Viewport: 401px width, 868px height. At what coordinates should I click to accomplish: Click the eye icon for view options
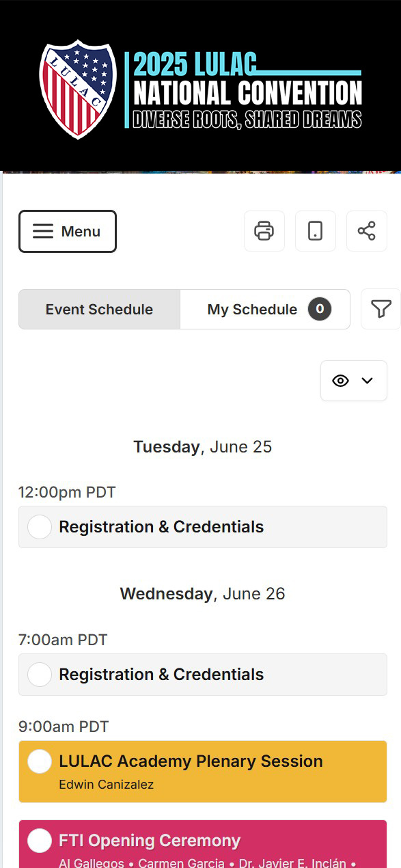[x=340, y=381]
